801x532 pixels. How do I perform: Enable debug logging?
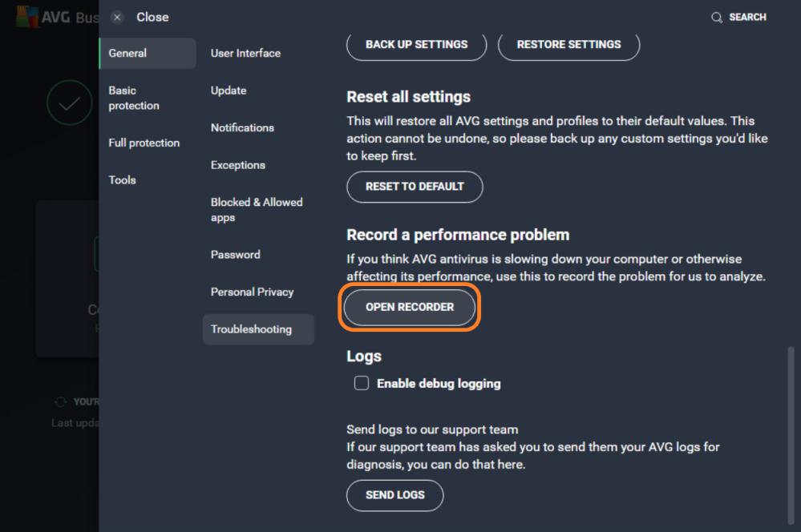click(x=361, y=383)
